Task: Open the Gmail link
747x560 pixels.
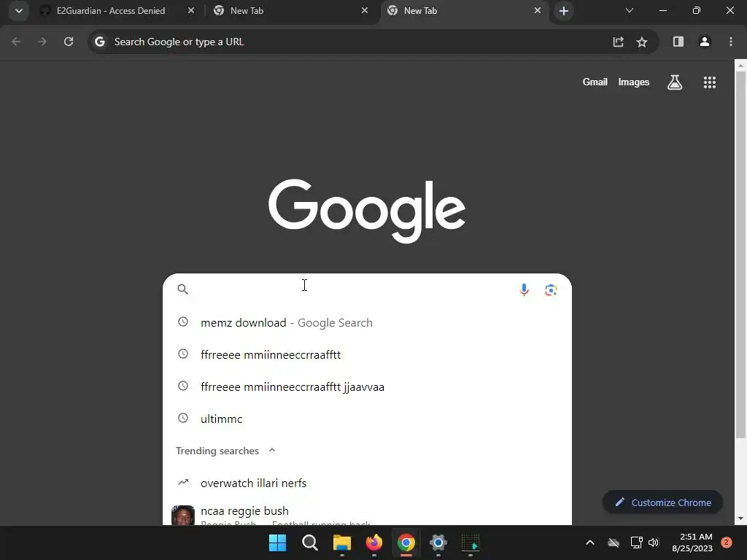Action: click(x=595, y=82)
